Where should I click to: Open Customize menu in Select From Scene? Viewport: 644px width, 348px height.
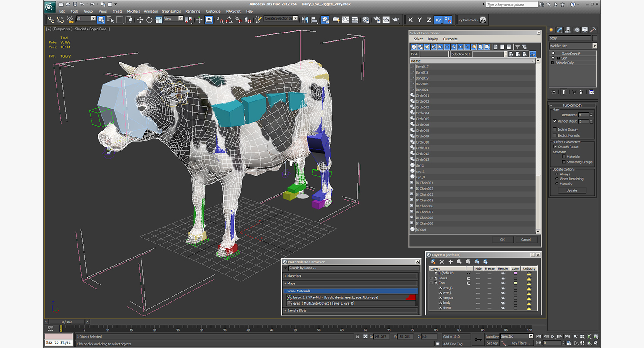[450, 39]
